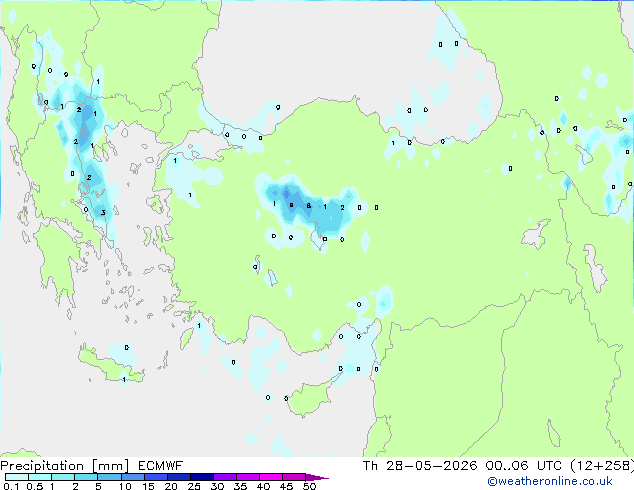Click the 10–15 mm blue legend swatch

click(x=133, y=477)
